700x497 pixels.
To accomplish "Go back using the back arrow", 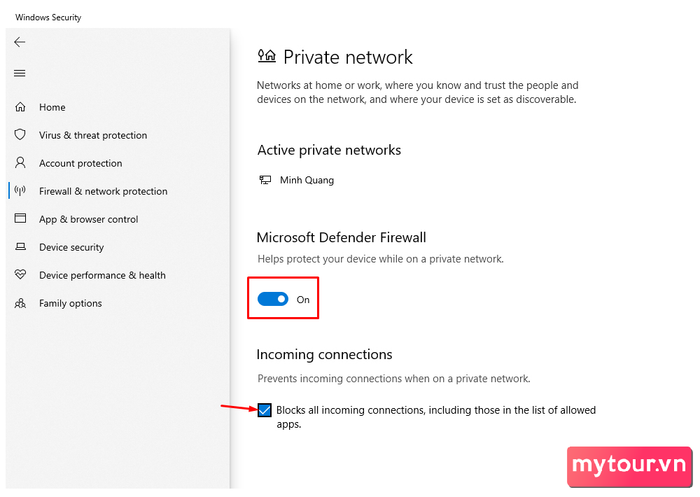I will (x=20, y=42).
